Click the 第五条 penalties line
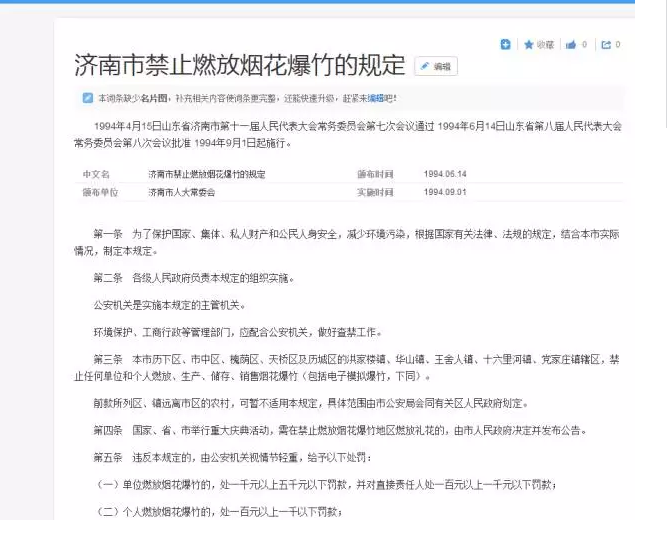This screenshot has width=667, height=540. pyautogui.click(x=232, y=457)
